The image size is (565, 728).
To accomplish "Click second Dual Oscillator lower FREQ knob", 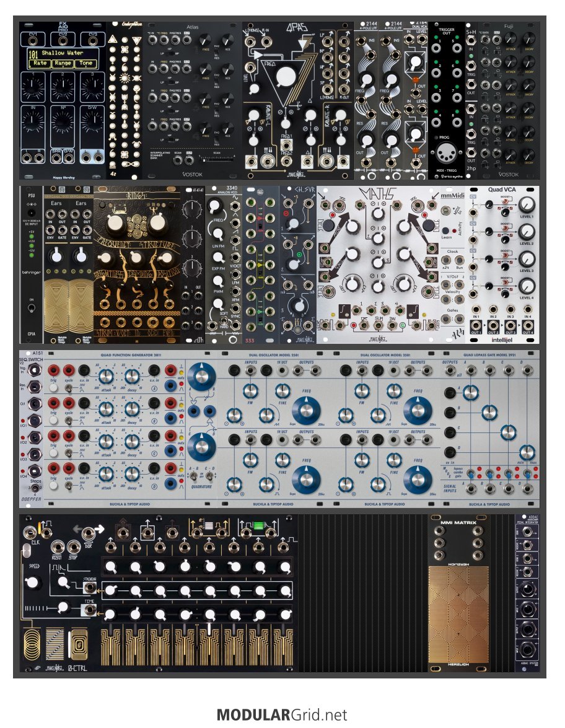I will 418,480.
